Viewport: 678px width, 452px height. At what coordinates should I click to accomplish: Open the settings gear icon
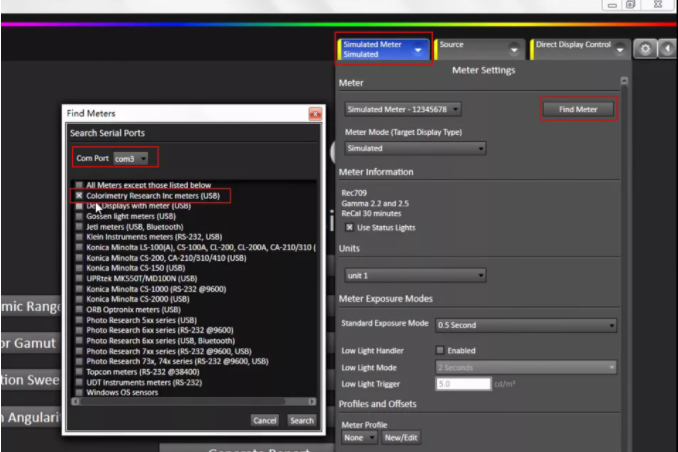[x=645, y=49]
